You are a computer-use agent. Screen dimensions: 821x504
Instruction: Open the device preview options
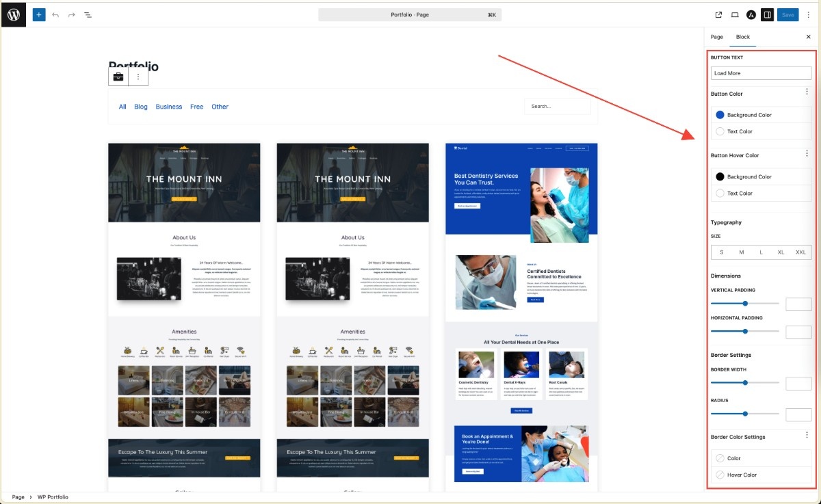(x=735, y=14)
